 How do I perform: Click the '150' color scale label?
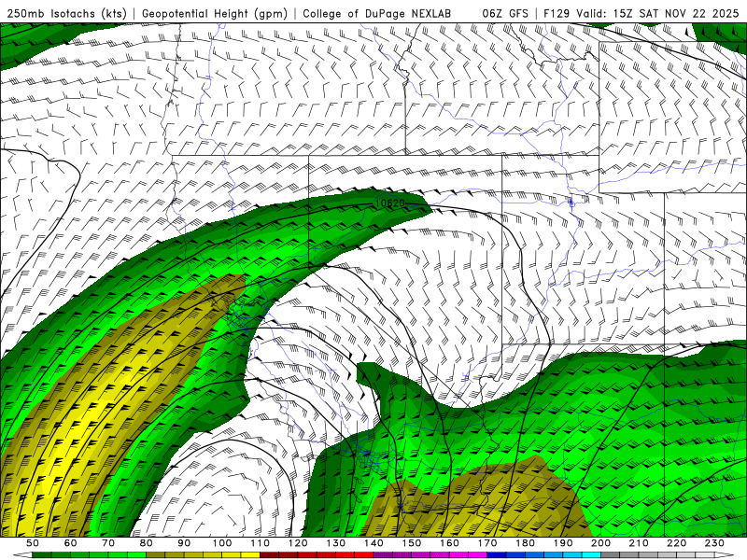[x=411, y=543]
